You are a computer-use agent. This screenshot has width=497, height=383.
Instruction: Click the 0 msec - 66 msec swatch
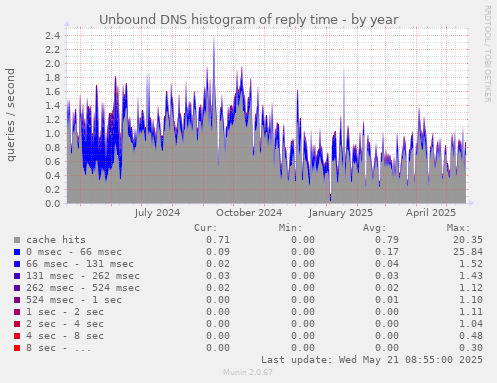(17, 252)
